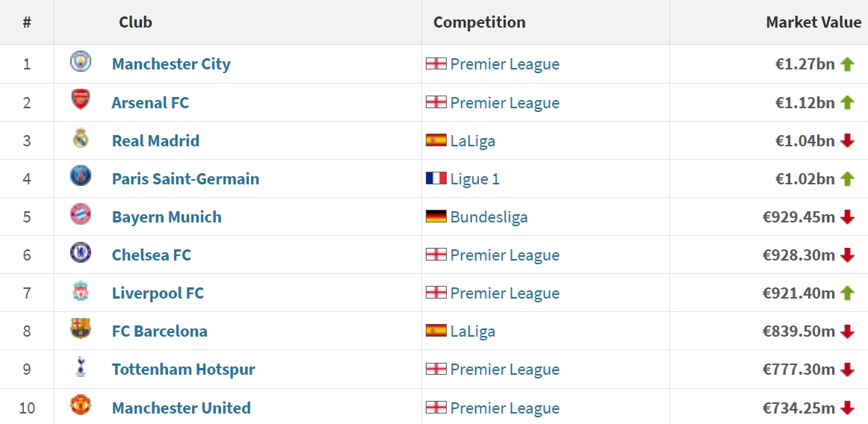The width and height of the screenshot is (868, 424).
Task: Click the FC Barcelona club crest
Action: [81, 329]
